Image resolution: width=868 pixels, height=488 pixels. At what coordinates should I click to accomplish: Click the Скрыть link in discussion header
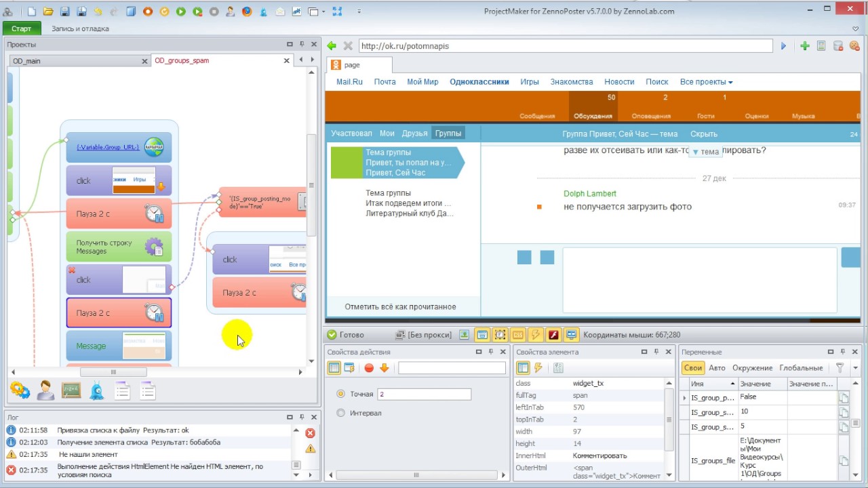pos(704,134)
